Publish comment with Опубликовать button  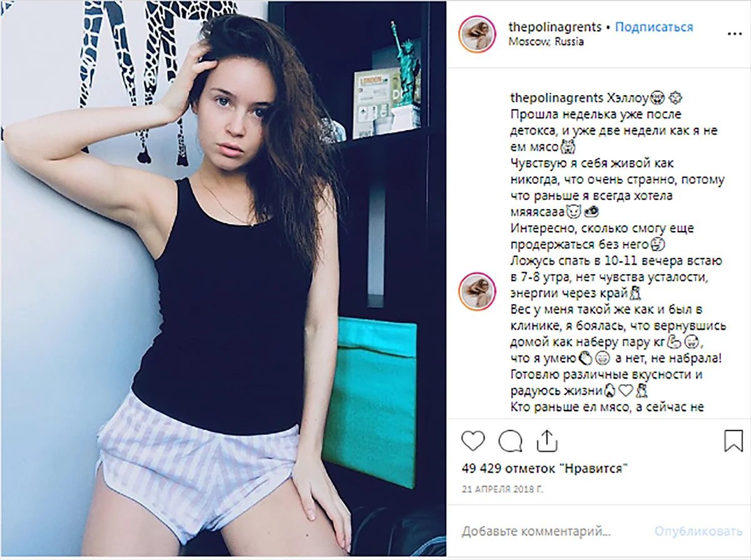[698, 532]
